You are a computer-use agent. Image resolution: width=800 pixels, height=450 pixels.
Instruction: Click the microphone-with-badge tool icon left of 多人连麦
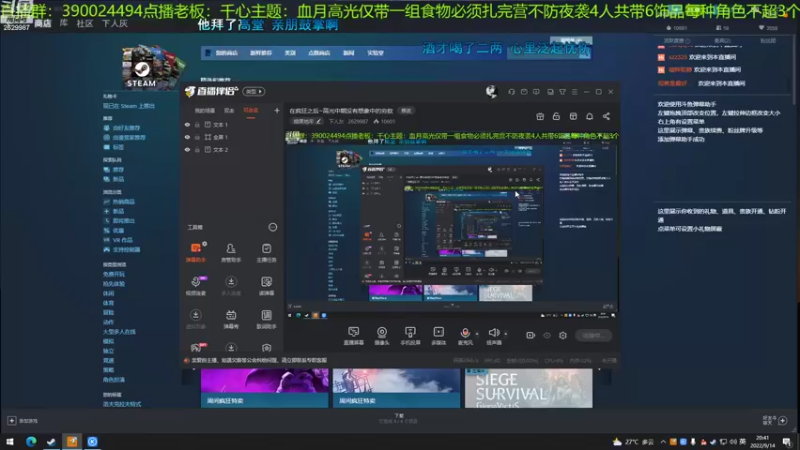point(195,286)
